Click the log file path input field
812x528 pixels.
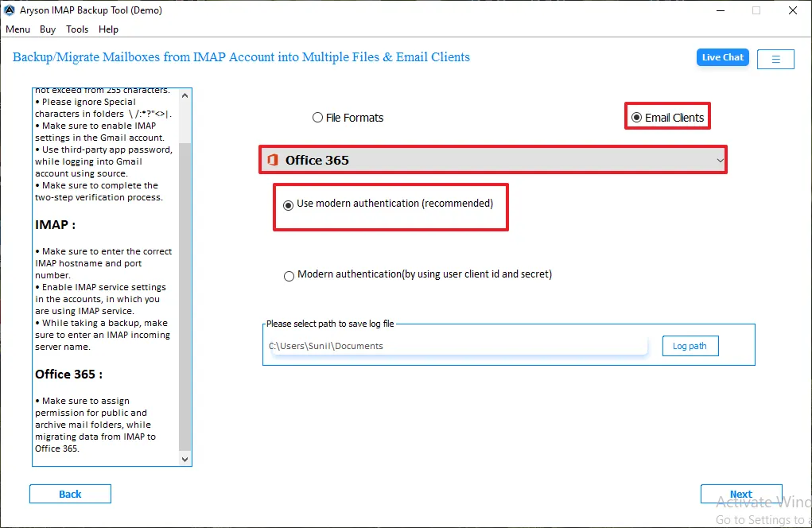[x=457, y=346]
